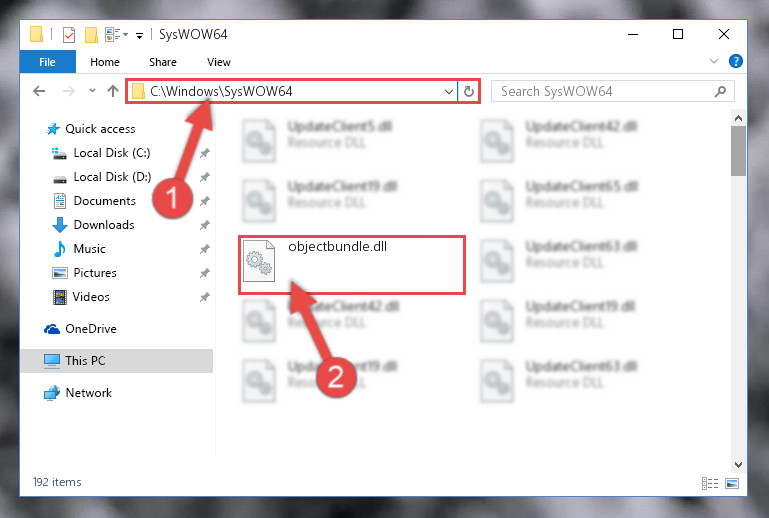Screen dimensions: 769x518
Task: Switch to Details view layout icon
Action: click(x=710, y=483)
